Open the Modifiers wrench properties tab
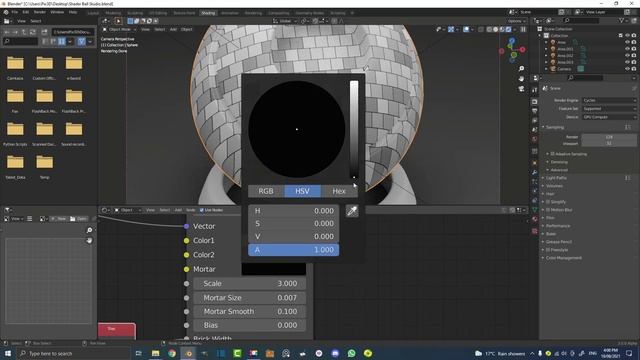This screenshot has width=640, height=360. click(535, 172)
